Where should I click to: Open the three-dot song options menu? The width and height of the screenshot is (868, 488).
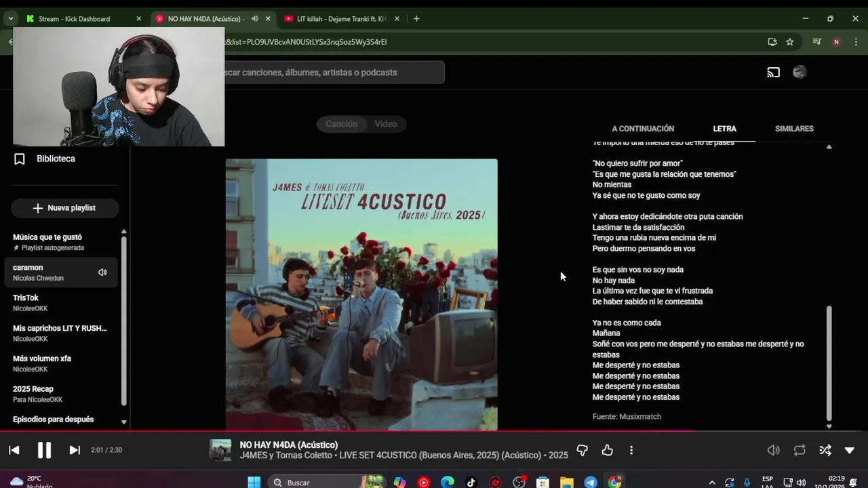click(631, 450)
